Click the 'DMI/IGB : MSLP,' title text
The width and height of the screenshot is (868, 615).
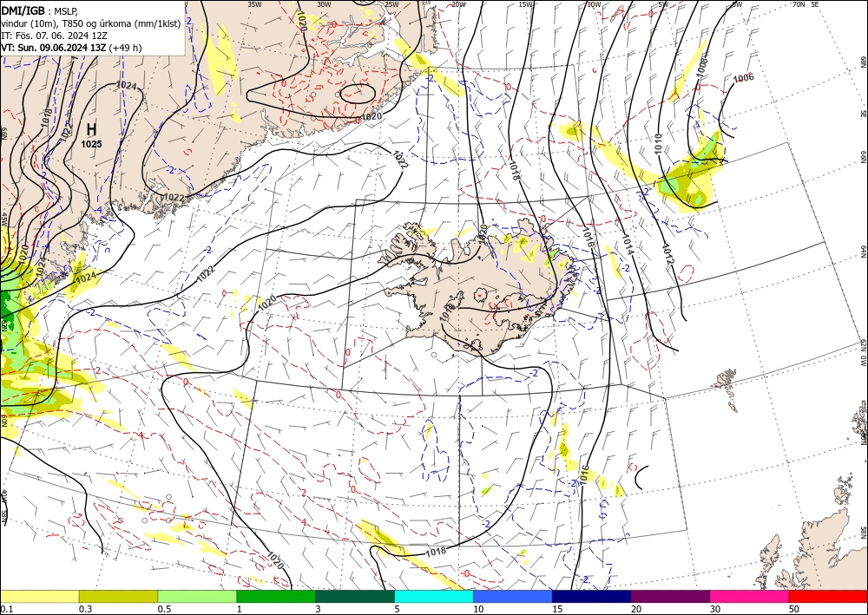tap(39, 10)
